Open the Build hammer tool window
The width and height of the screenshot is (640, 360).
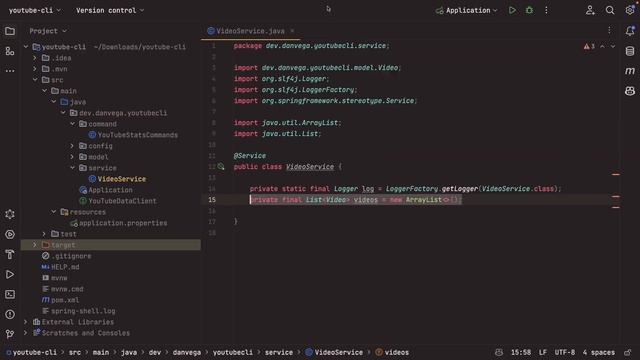10,254
